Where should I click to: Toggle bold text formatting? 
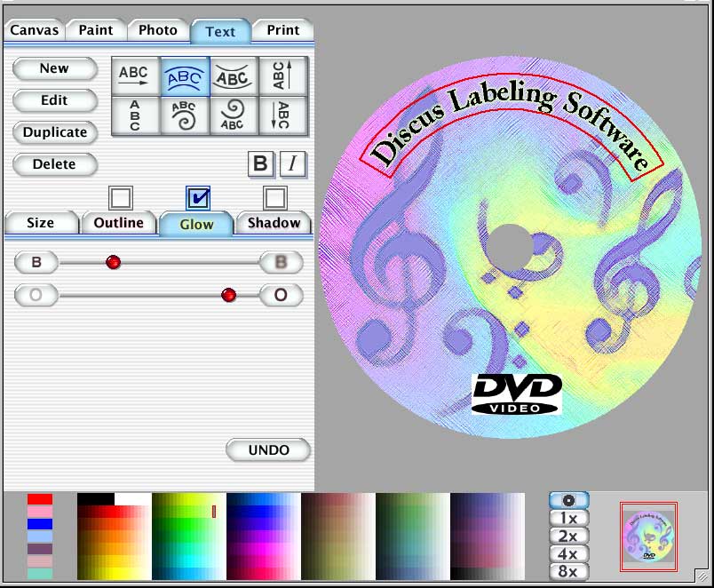pyautogui.click(x=260, y=163)
